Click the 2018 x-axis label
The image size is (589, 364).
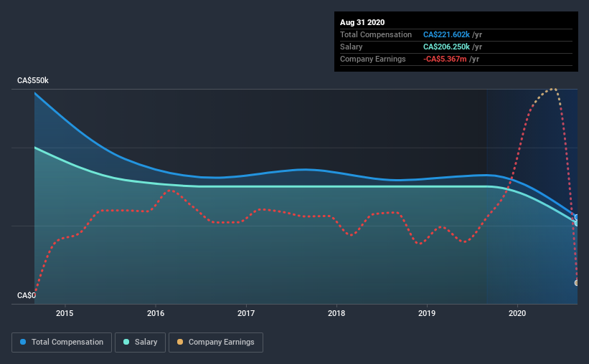click(336, 313)
